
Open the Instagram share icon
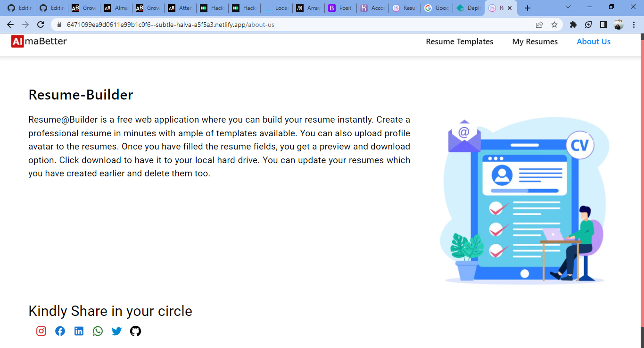point(41,331)
